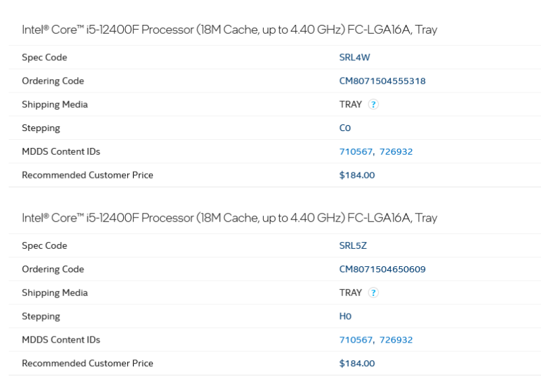Click the Stepping label in second table
The width and height of the screenshot is (541, 392).
coord(41,316)
